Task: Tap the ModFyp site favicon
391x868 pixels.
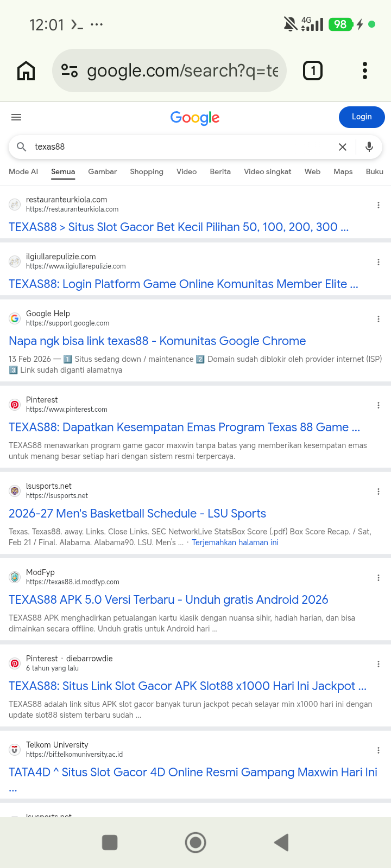Action: [15, 577]
